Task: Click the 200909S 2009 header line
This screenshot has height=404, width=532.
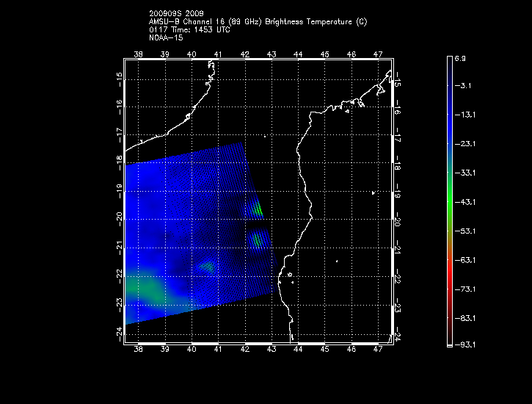Action: [x=176, y=14]
